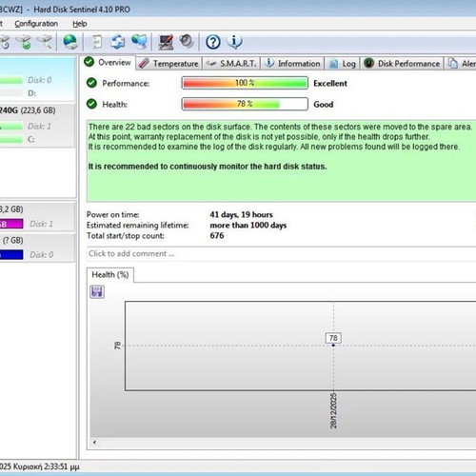Click the network computers toolbar icon
This screenshot has width=476, height=476.
139,42
